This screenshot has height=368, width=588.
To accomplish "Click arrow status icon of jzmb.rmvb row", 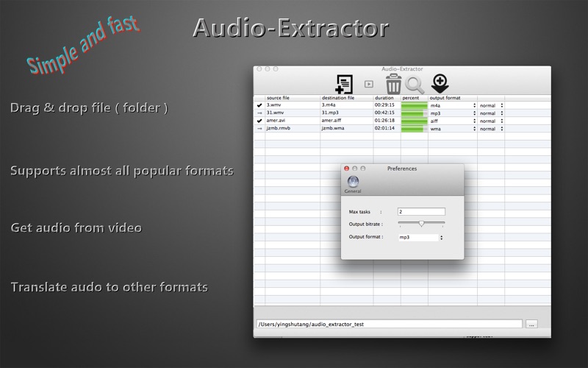I will pos(259,128).
